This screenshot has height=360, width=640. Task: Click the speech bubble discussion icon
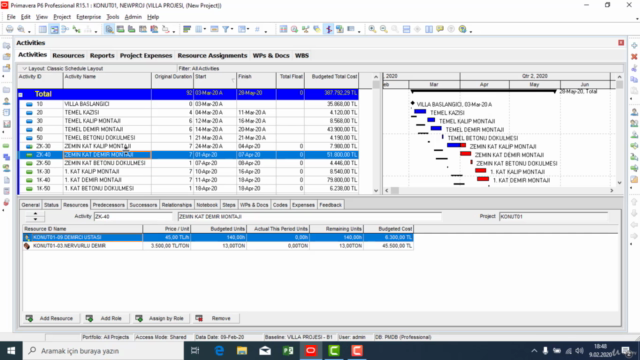click(x=440, y=29)
